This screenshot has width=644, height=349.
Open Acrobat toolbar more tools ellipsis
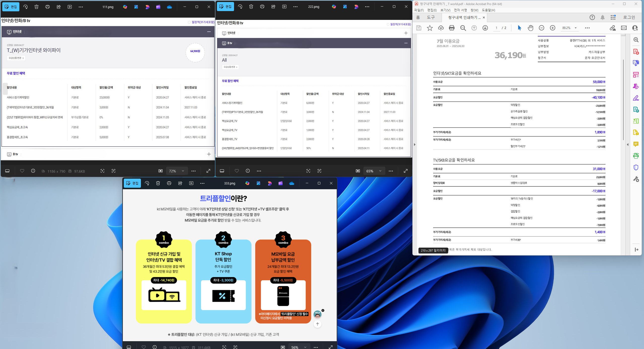pyautogui.click(x=587, y=28)
